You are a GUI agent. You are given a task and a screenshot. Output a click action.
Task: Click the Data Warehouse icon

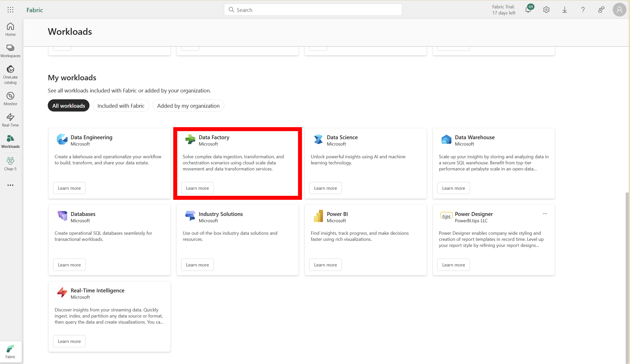(446, 139)
